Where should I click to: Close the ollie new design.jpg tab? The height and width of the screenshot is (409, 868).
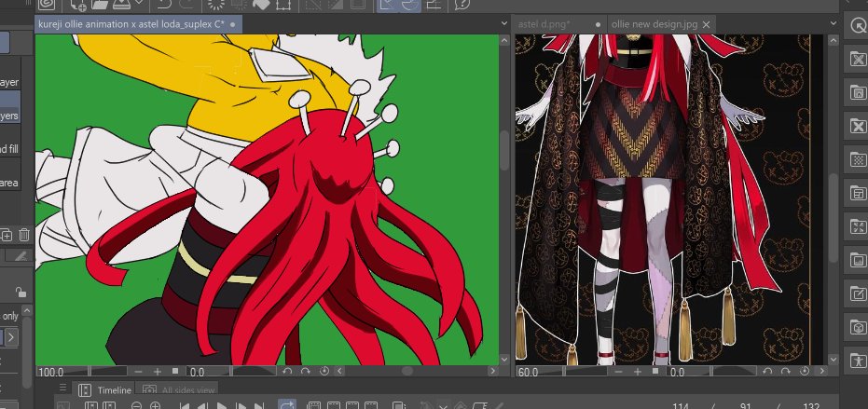(706, 24)
